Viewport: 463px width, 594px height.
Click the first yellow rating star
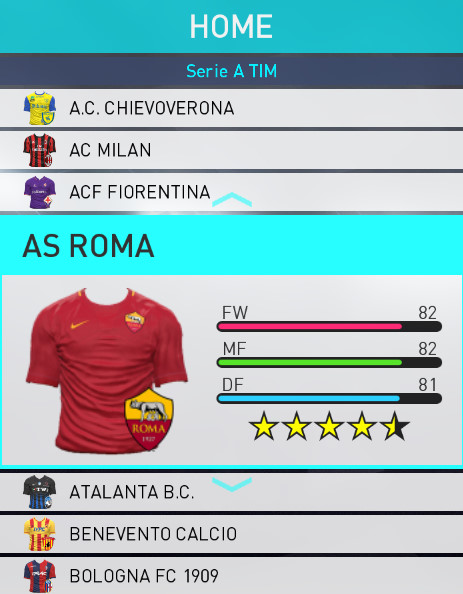pos(264,426)
